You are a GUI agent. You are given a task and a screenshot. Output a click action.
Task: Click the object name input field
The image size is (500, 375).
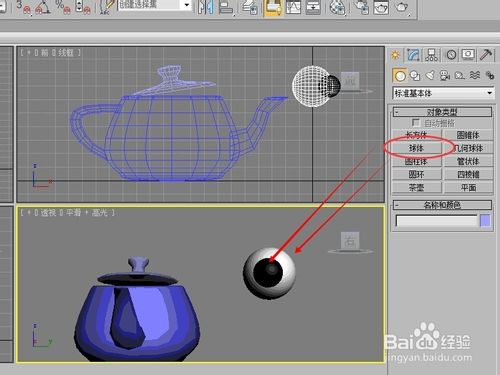click(x=437, y=221)
